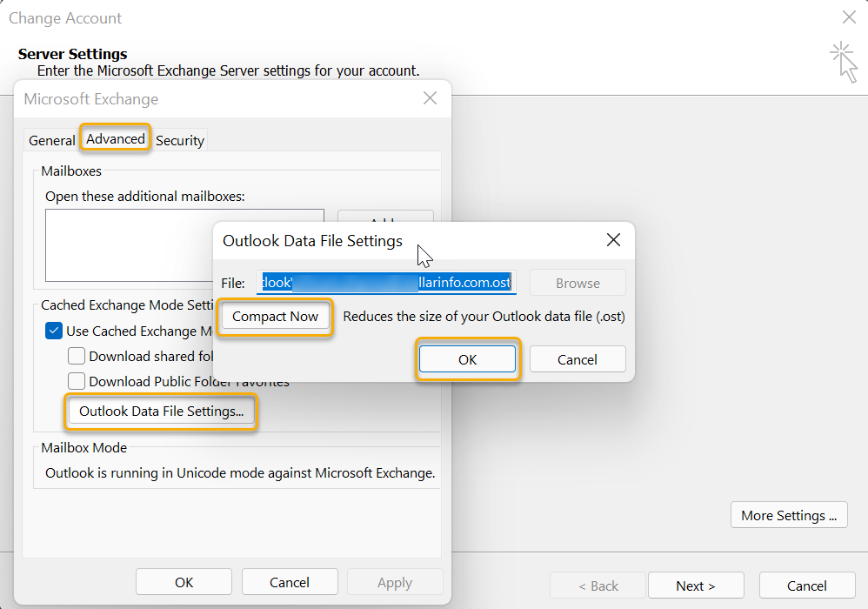Open More Settings

coord(788,514)
